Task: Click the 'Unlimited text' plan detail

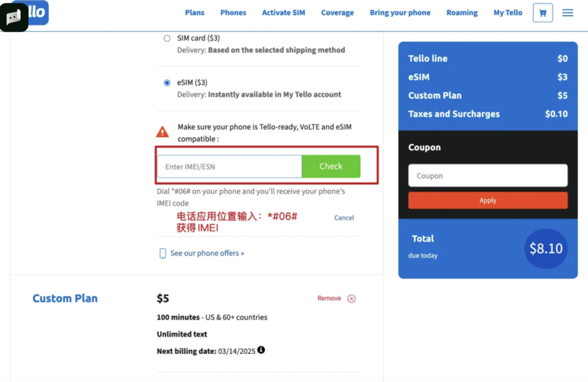Action: point(182,335)
